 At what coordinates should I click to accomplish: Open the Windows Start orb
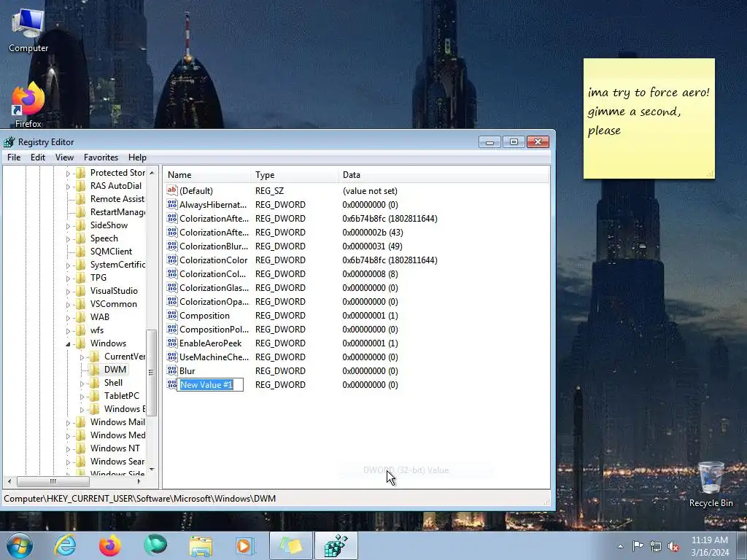point(20,545)
